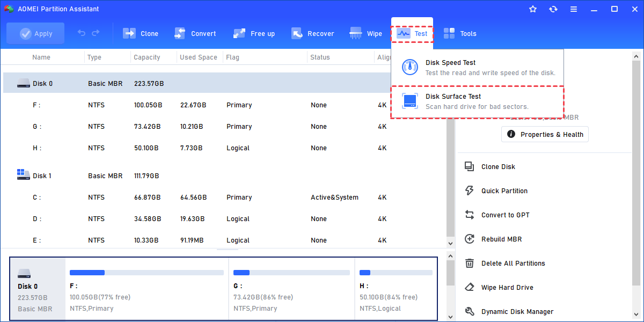Viewport: 644px width, 322px height.
Task: Click Wipe Hard Drive option
Action: [x=507, y=288]
